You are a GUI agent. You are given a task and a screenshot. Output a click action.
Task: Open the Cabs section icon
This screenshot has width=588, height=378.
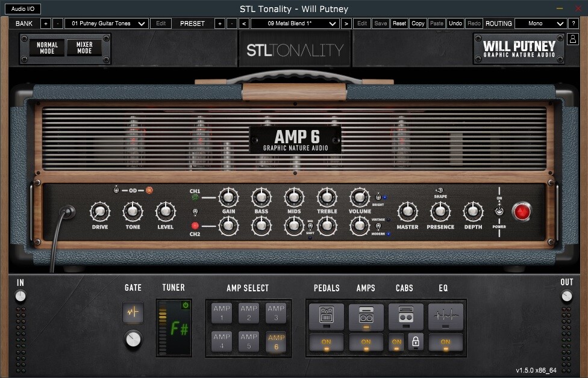[405, 317]
